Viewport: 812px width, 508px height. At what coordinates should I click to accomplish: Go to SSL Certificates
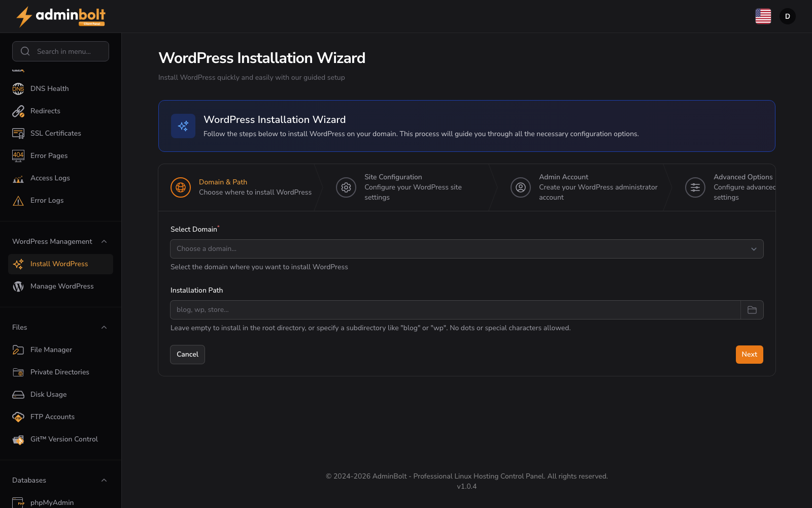point(60,133)
